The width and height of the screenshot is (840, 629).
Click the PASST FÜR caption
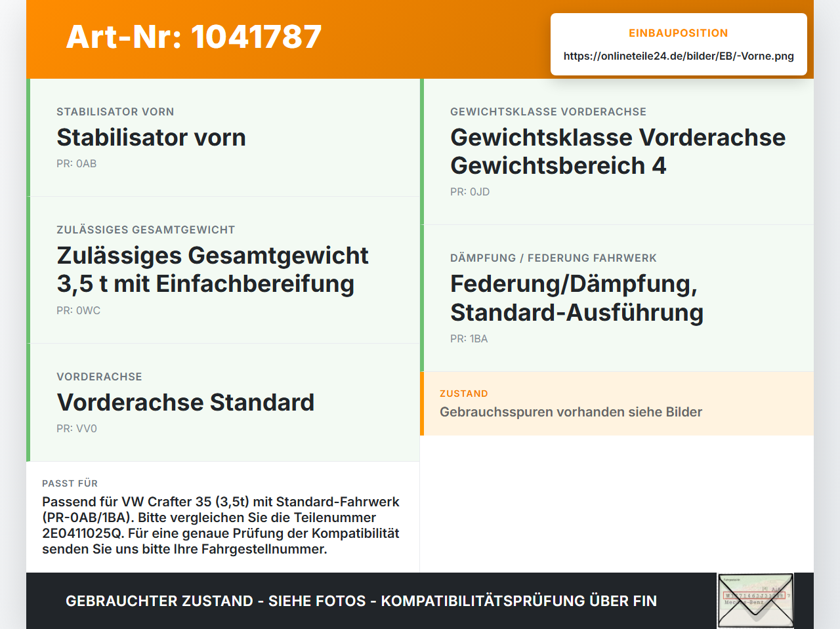(70, 484)
